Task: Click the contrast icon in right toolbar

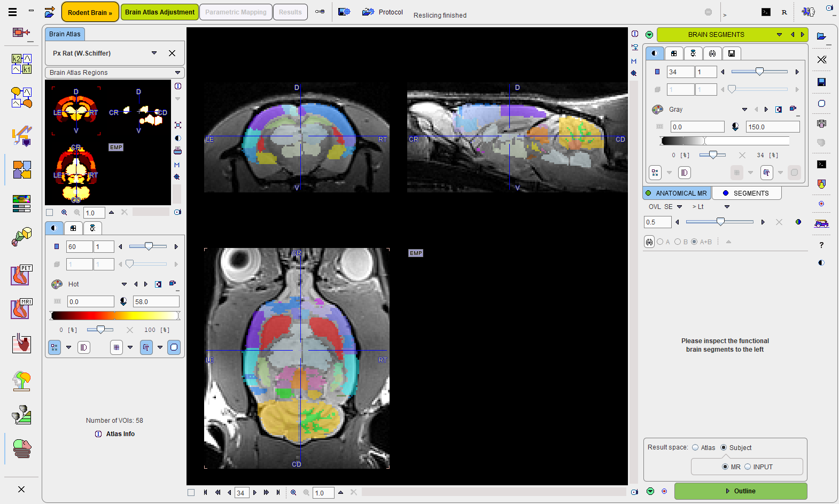Action: (x=821, y=262)
